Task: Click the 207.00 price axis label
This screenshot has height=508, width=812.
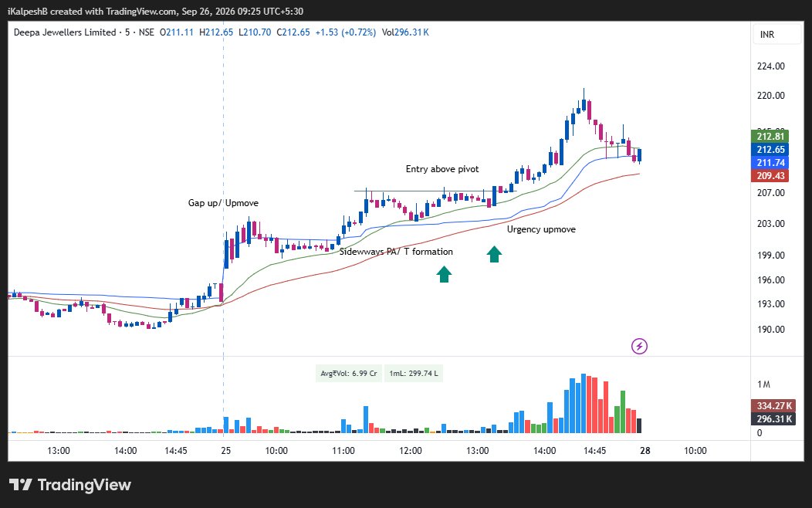Action: pyautogui.click(x=770, y=193)
